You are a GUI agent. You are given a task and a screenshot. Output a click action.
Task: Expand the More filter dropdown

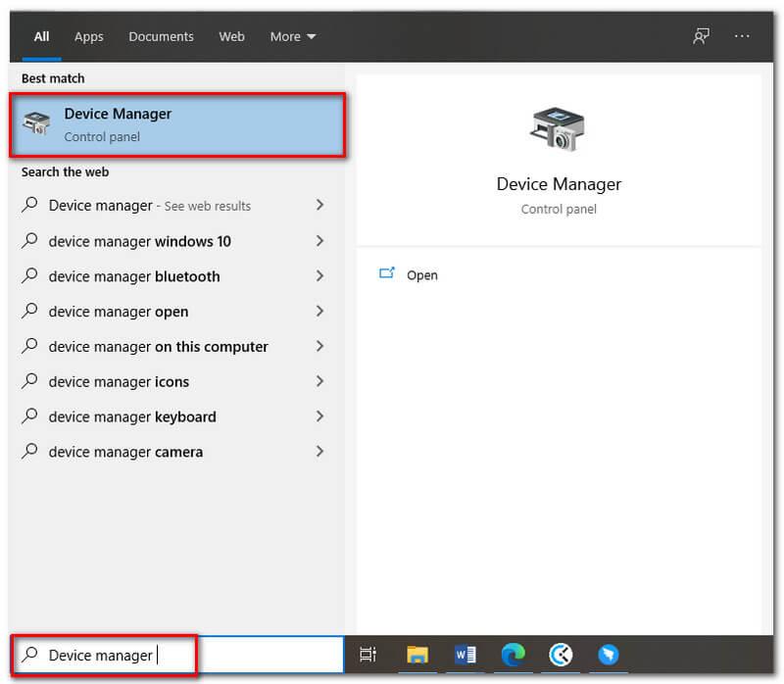pos(293,36)
